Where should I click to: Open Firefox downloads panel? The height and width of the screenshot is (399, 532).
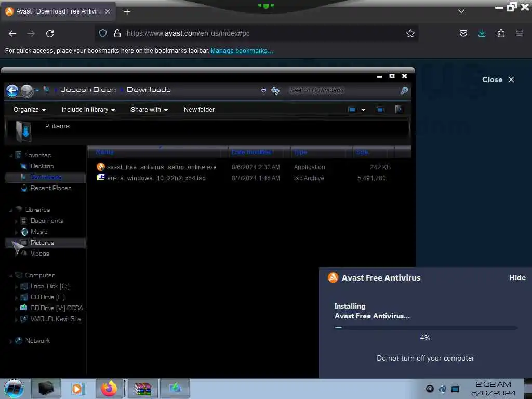tap(482, 33)
